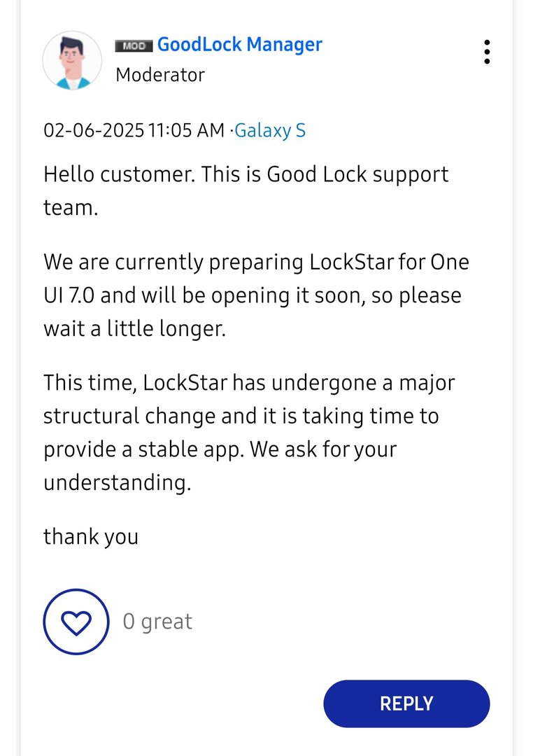Viewport: 533px width, 756px height.
Task: Click the black MOD badge icon
Action: [134, 46]
